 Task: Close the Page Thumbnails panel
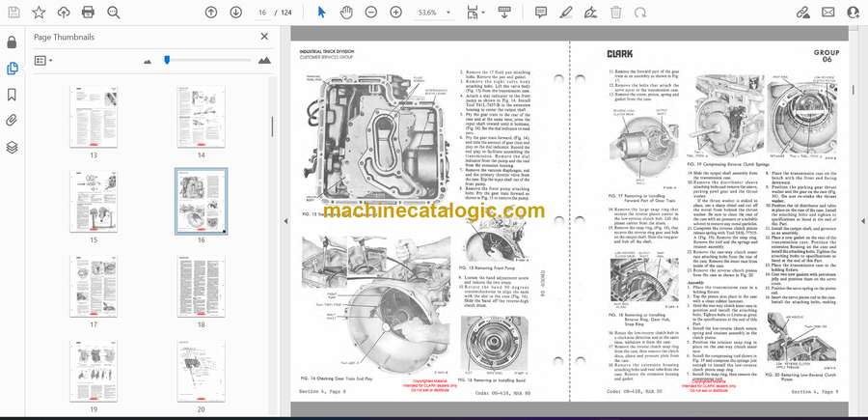pos(264,36)
